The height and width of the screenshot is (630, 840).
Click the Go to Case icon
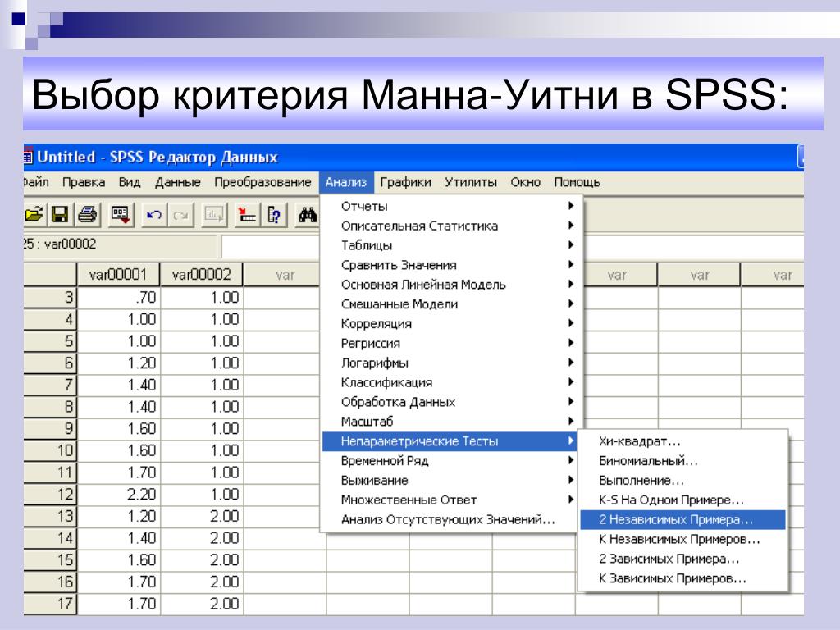(x=247, y=215)
